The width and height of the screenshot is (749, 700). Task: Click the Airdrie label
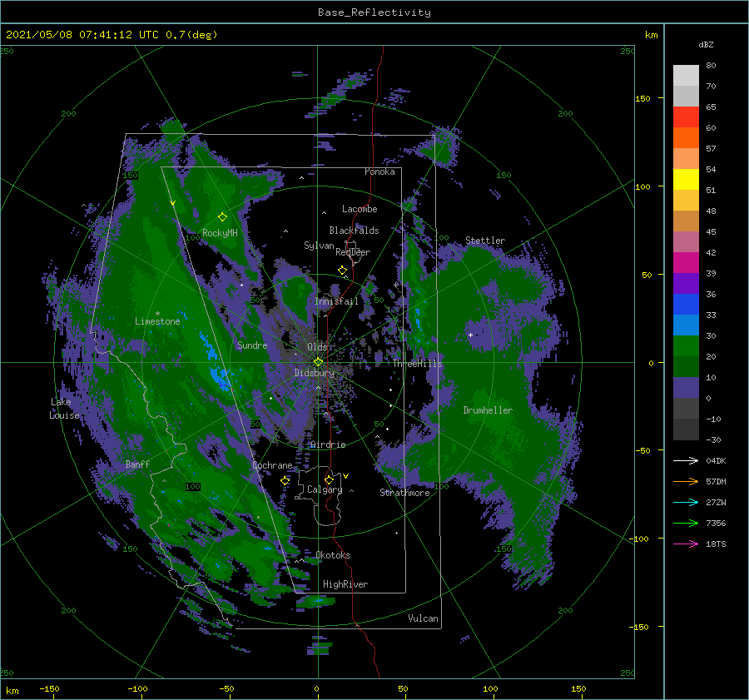pyautogui.click(x=328, y=444)
